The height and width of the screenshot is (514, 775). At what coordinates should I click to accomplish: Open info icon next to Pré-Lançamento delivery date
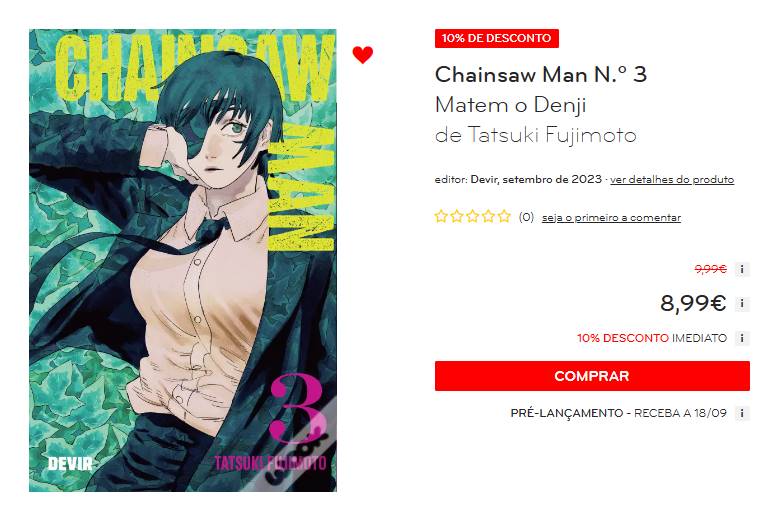(x=742, y=413)
